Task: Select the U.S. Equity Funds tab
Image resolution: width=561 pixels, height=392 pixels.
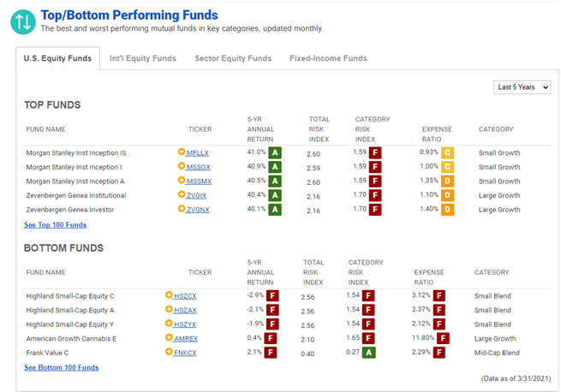Action: (x=57, y=58)
